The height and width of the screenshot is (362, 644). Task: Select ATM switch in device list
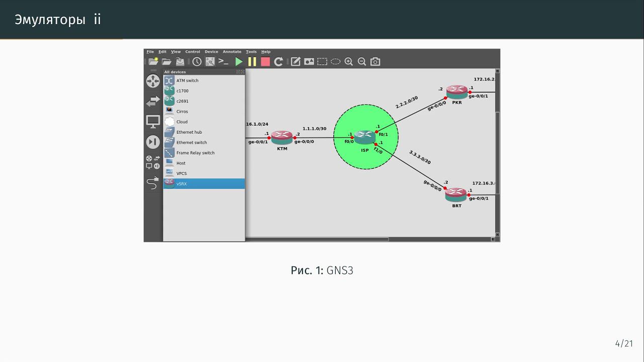204,80
